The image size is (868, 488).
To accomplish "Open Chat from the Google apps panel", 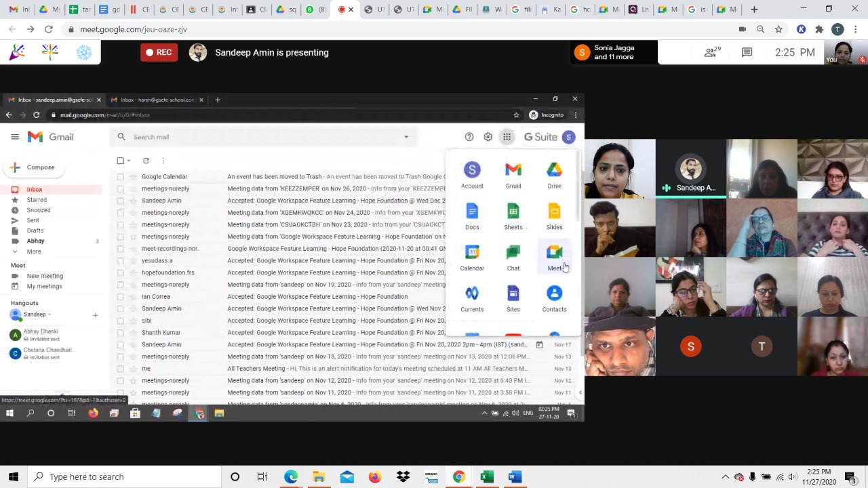I will [513, 258].
